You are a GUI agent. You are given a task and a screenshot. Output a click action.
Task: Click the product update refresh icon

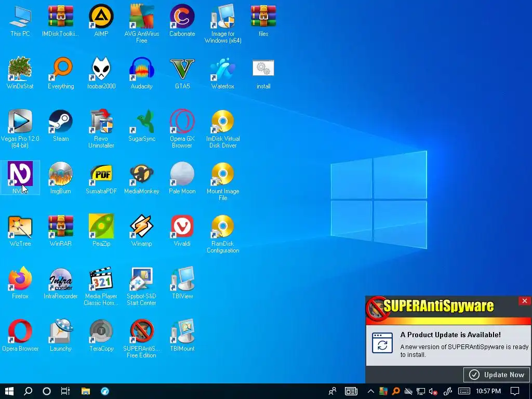[382, 343]
